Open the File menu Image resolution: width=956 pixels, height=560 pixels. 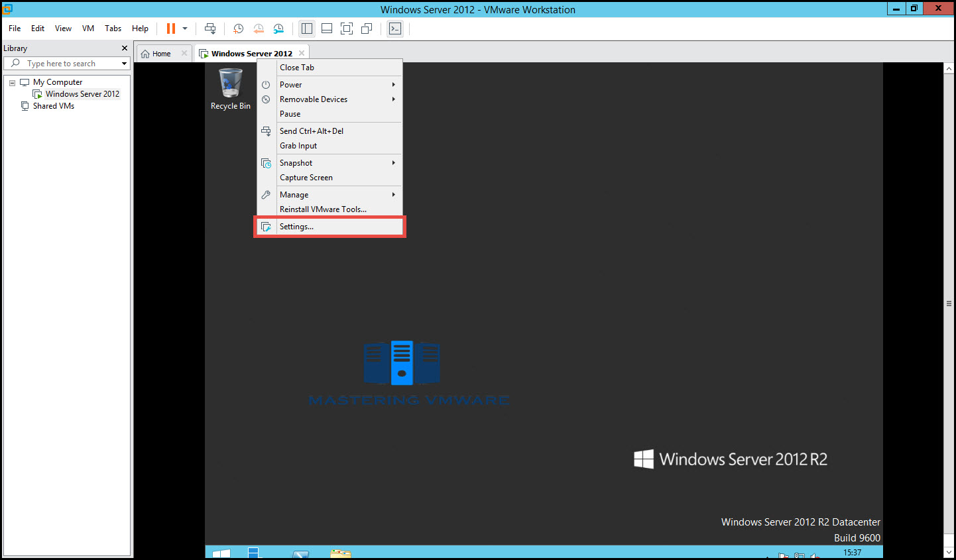pyautogui.click(x=15, y=28)
